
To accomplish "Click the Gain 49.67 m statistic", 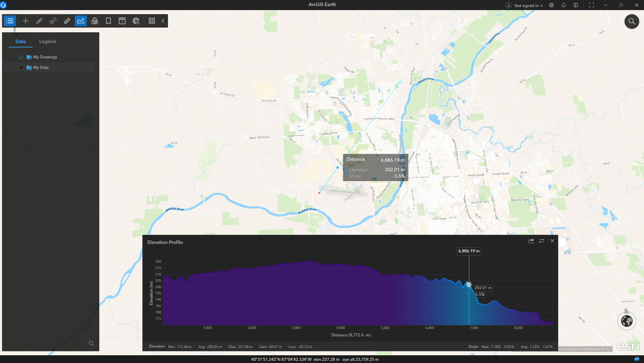I will tap(271, 347).
